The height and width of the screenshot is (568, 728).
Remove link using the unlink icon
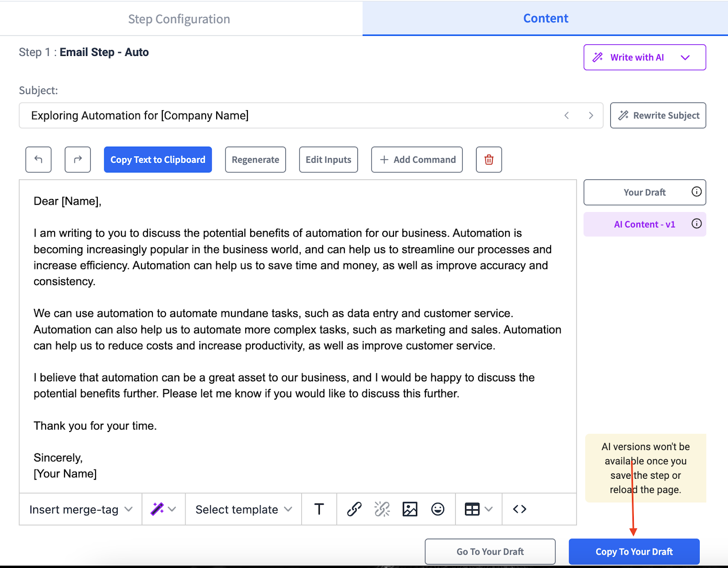[382, 509]
